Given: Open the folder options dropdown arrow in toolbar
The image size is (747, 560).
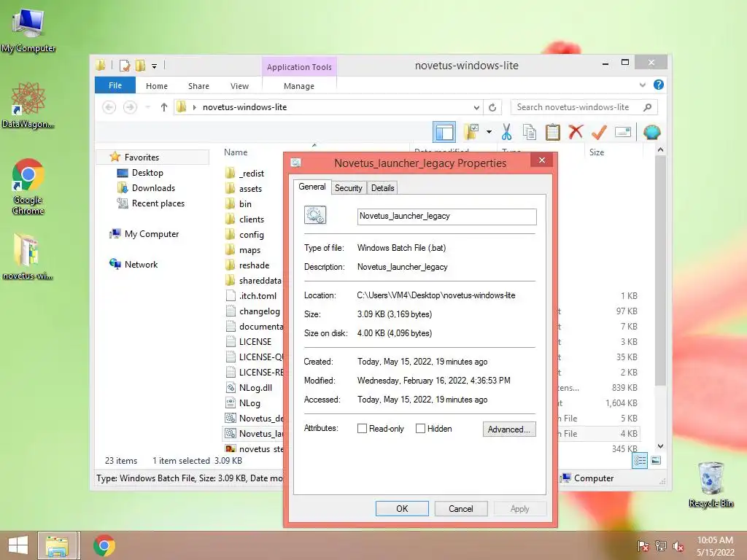Looking at the screenshot, I should [489, 132].
